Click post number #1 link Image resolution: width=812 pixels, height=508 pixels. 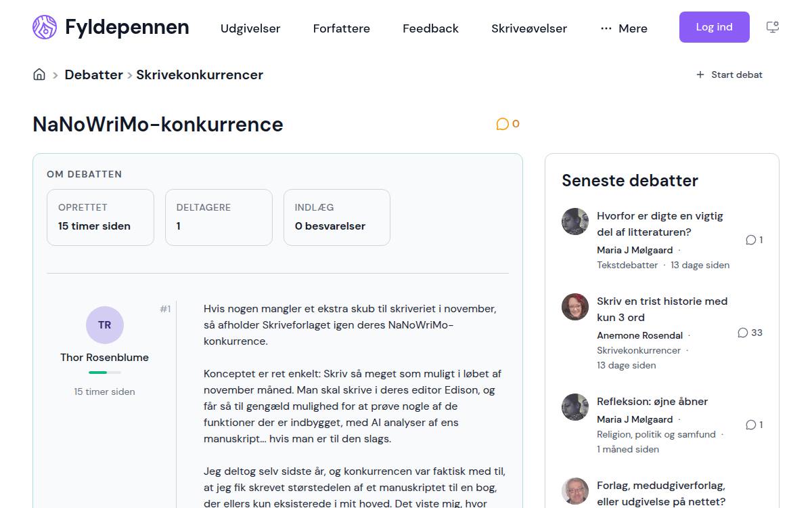tap(165, 309)
